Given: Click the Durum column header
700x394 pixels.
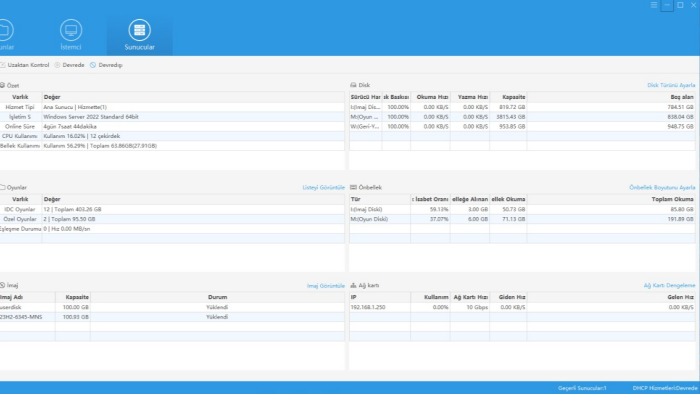Looking at the screenshot, I should click(x=217, y=297).
